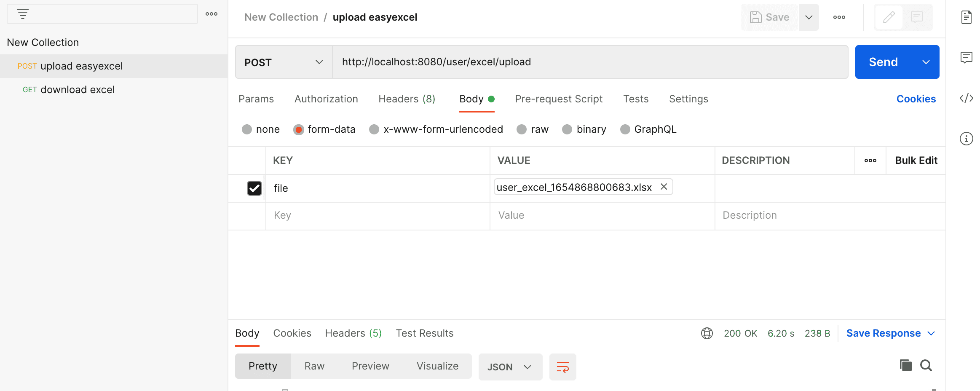Select the raw body radio option
This screenshot has width=980, height=391.
coord(522,129)
